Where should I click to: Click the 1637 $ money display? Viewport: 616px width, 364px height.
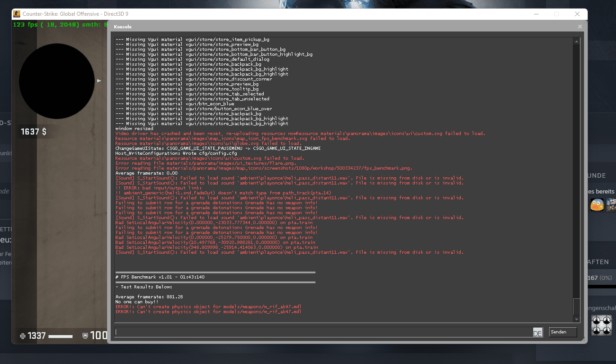tap(33, 132)
